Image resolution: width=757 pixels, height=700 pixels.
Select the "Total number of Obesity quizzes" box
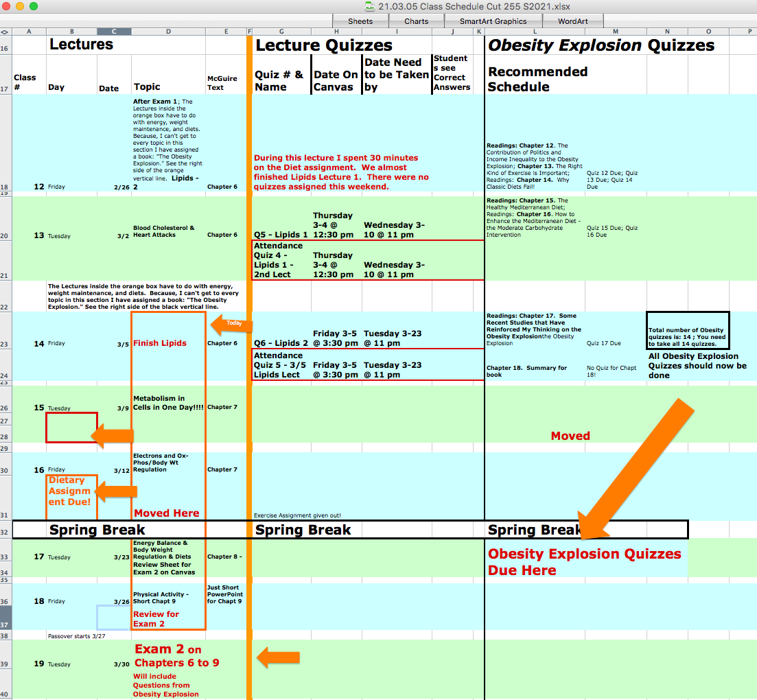pos(688,331)
